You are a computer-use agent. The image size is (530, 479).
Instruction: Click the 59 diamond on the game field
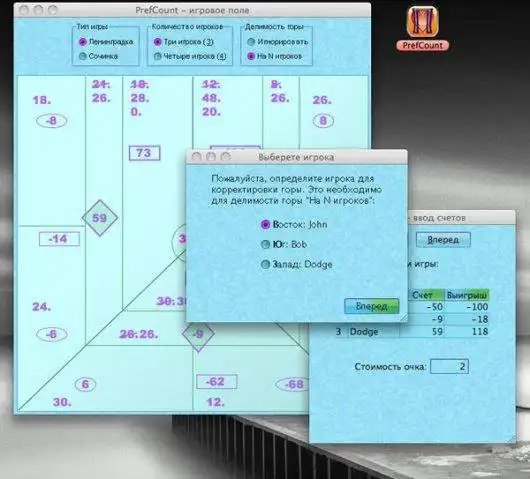point(100,218)
